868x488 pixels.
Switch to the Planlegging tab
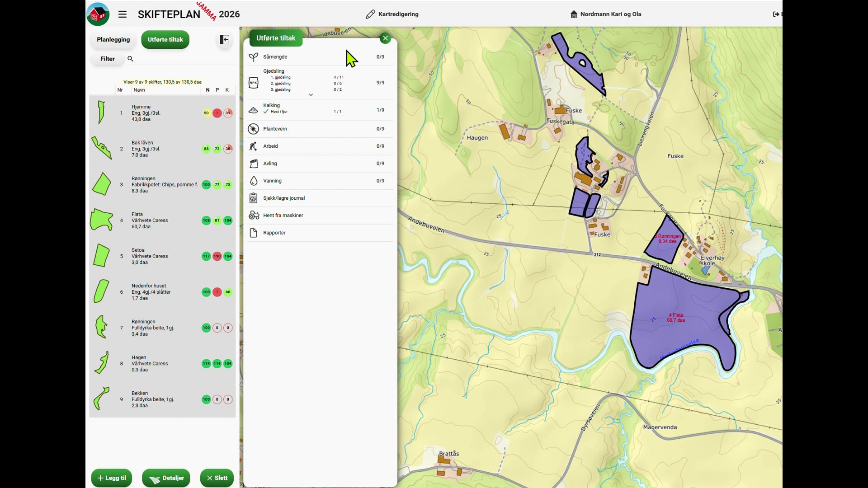tap(113, 40)
